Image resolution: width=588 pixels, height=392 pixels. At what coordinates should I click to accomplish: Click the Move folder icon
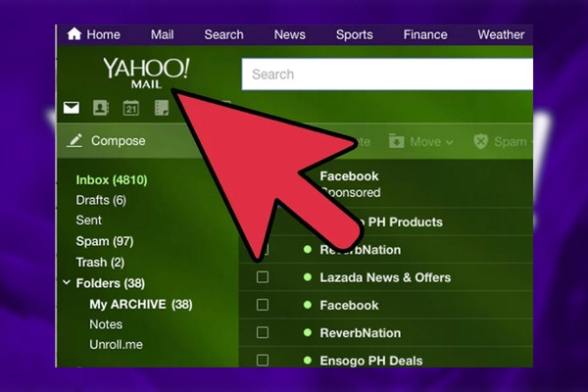396,141
